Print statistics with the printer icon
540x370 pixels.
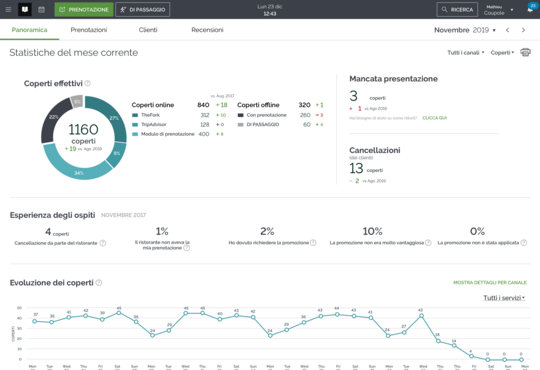pyautogui.click(x=525, y=52)
